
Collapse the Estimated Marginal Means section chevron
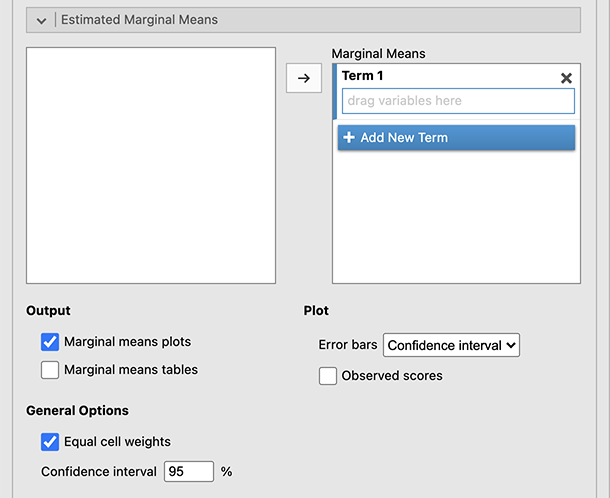point(42,20)
